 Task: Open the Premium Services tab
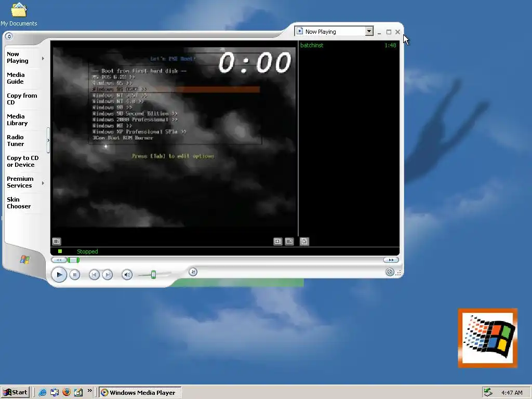tap(20, 182)
